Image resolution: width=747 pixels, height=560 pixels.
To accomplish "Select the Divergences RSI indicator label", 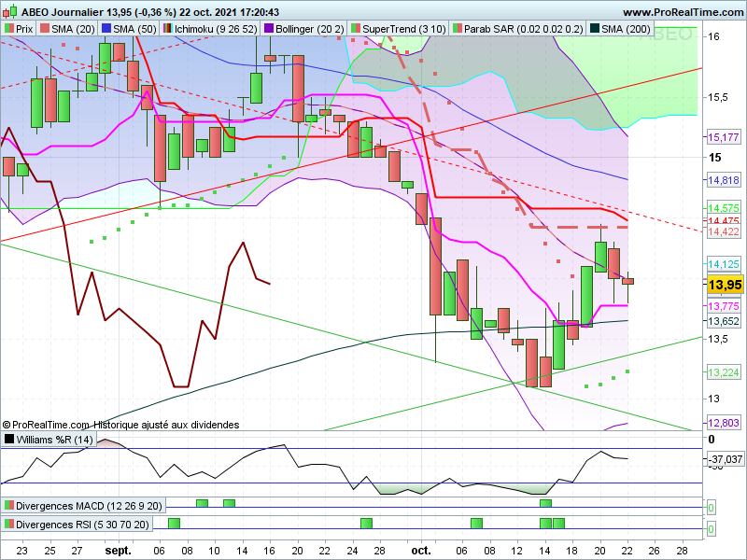I will (82, 525).
